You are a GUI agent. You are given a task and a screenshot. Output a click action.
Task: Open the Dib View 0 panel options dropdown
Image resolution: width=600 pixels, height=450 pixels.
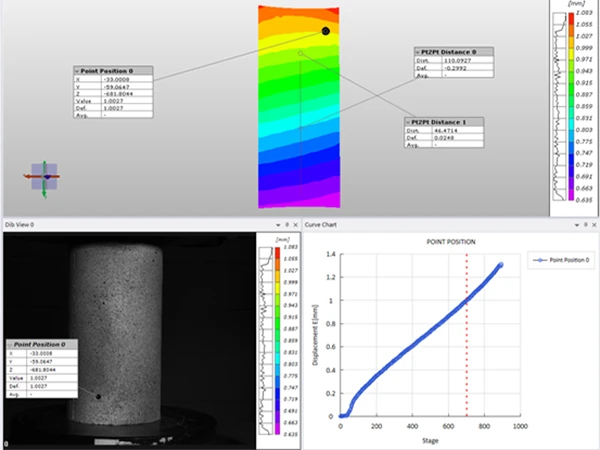tap(278, 225)
